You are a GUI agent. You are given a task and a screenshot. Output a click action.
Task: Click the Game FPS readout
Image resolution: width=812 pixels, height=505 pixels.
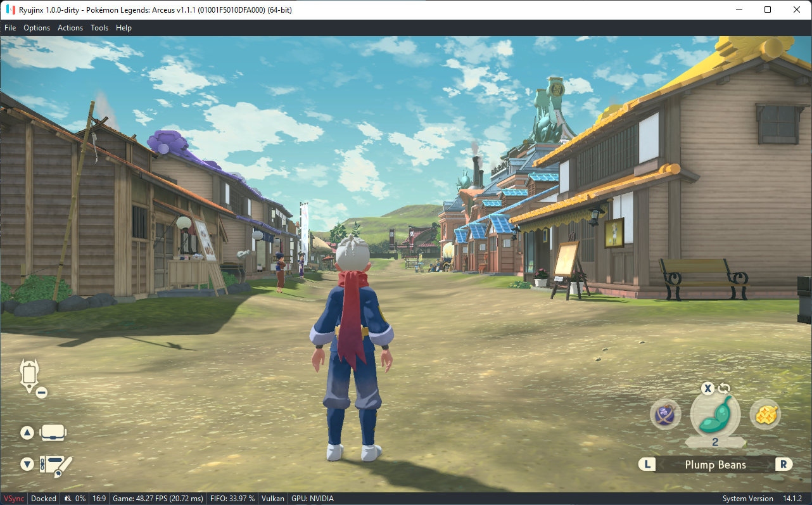coord(158,499)
